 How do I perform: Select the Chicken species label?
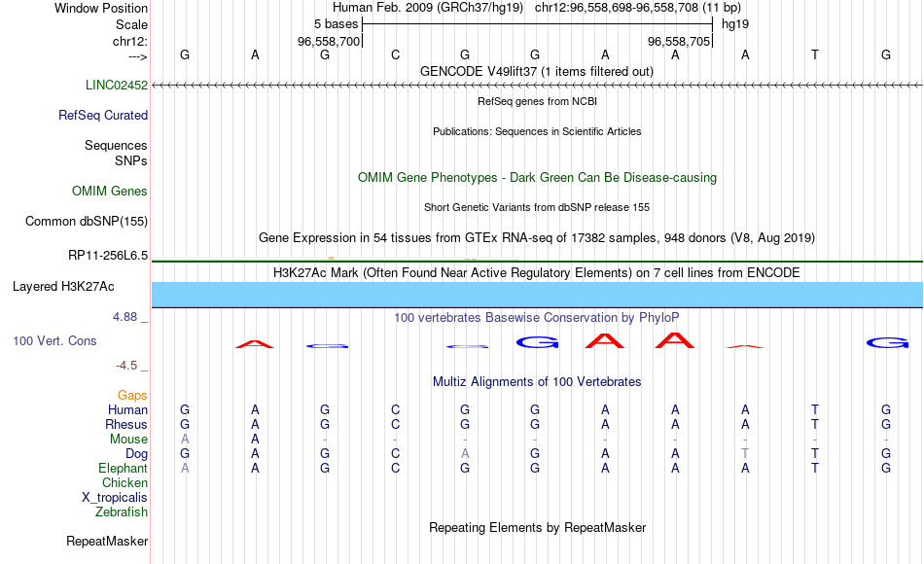coord(124,482)
